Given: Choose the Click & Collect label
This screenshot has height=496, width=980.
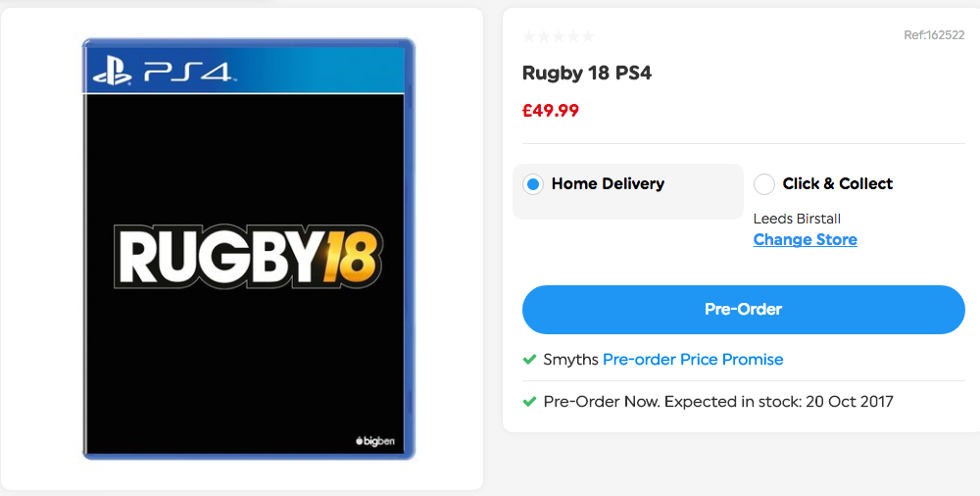Looking at the screenshot, I should (x=837, y=183).
